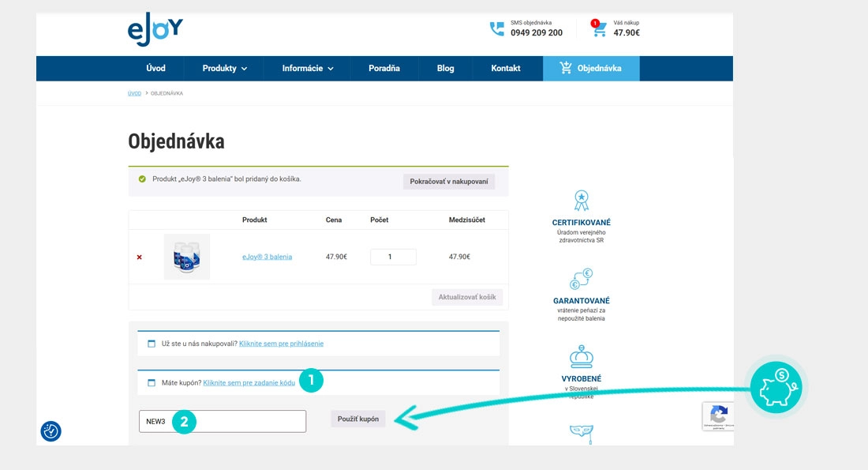The image size is (868, 470).
Task: Click the Medzisúčet column header
Action: 466,220
